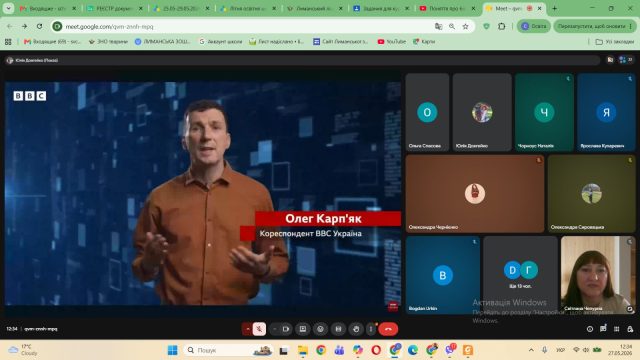Show hidden system tray icons
Screen dimensions: 640x360
point(531,350)
